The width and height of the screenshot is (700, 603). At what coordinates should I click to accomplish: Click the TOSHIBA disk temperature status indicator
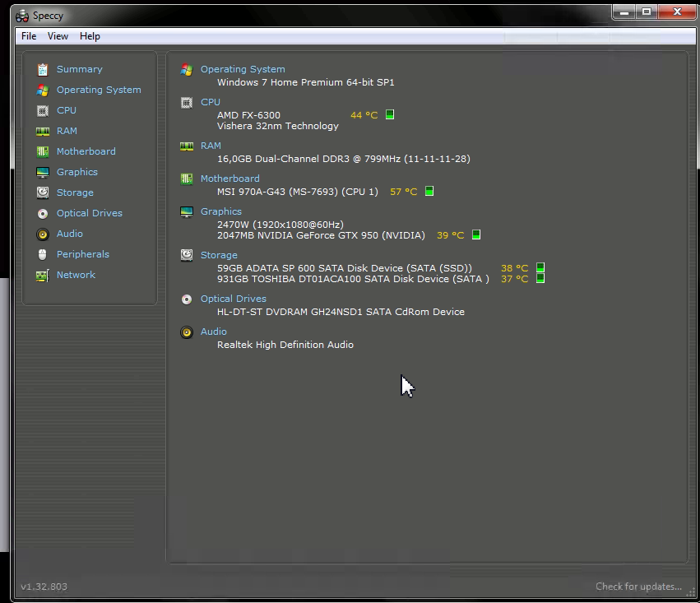point(540,279)
